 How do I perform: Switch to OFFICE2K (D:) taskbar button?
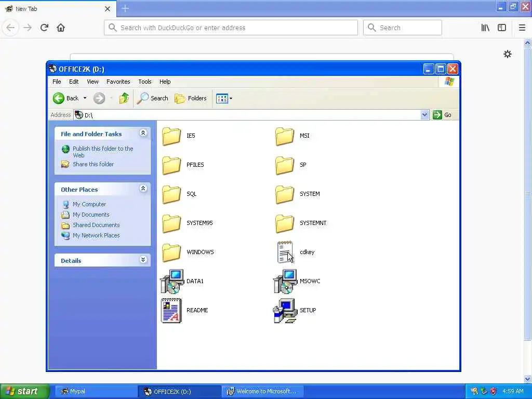[x=179, y=391]
